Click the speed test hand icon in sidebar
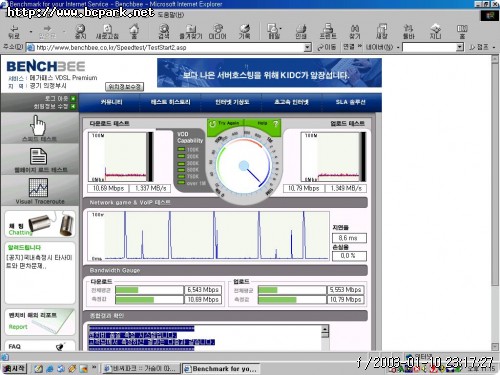The width and height of the screenshot is (500, 375). pyautogui.click(x=39, y=125)
